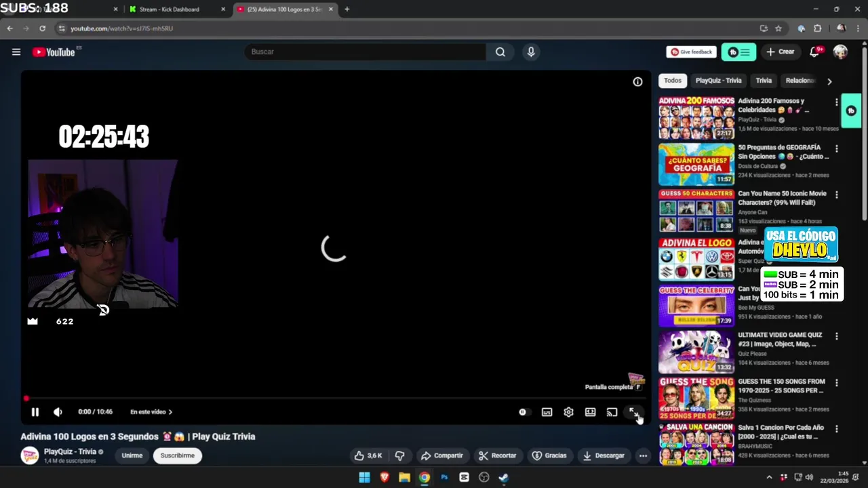This screenshot has height=488, width=868.
Task: Open the PlayQuiz - Trivia channel link
Action: click(x=70, y=451)
